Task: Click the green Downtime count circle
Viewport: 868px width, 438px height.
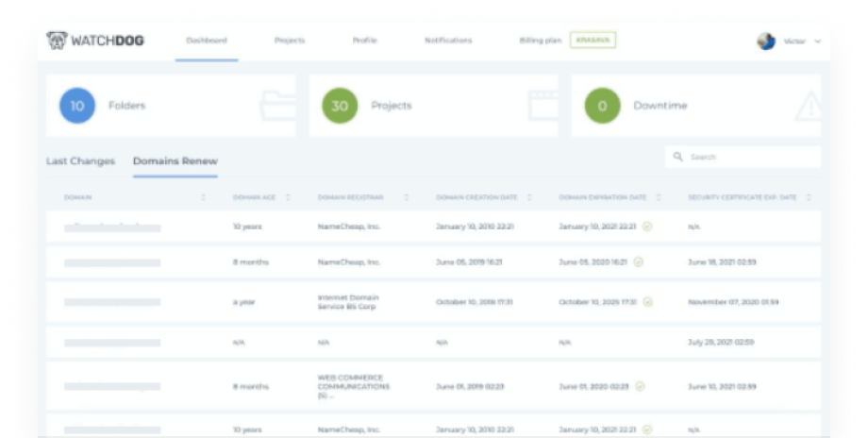Action: tap(602, 106)
